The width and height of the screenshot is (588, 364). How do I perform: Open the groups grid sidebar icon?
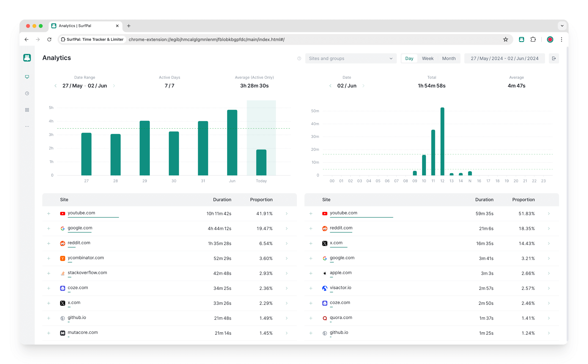pyautogui.click(x=27, y=110)
